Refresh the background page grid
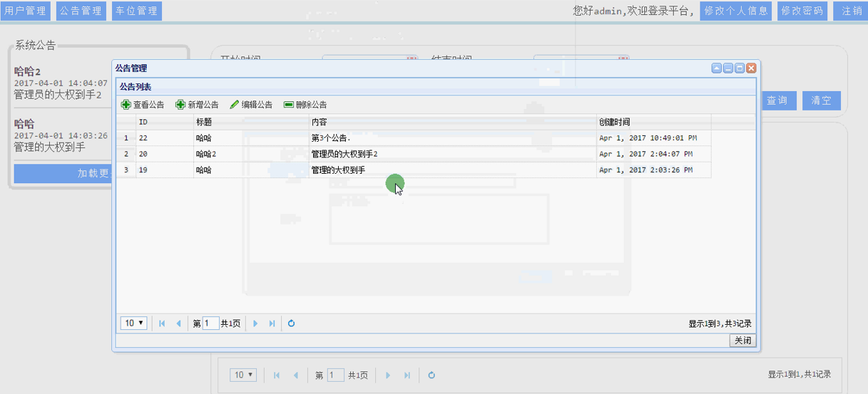 click(432, 375)
